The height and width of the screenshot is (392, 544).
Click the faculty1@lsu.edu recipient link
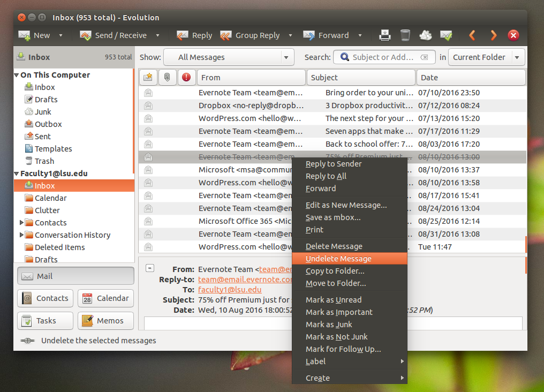(x=230, y=290)
